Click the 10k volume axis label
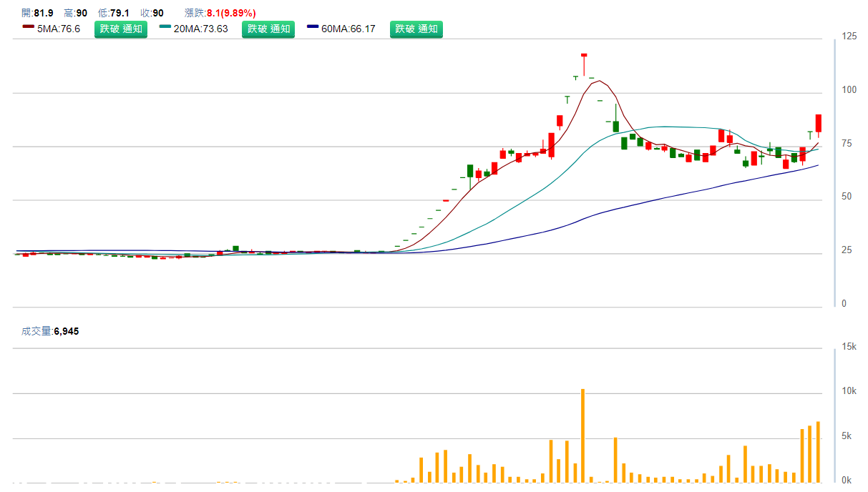This screenshot has height=492, width=868. click(x=849, y=391)
